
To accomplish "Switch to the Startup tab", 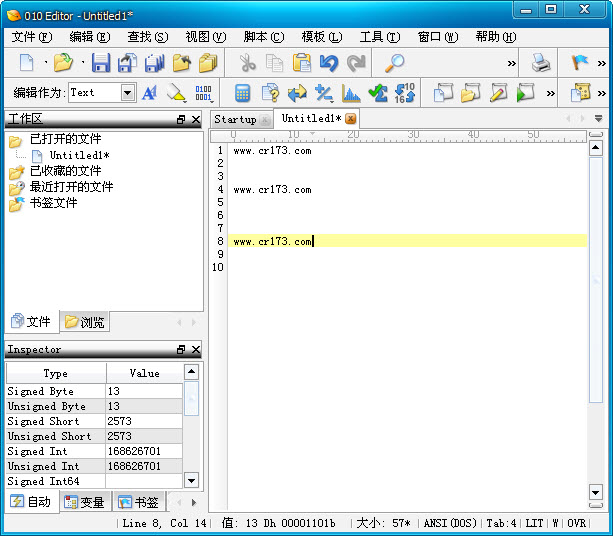I will (x=236, y=119).
